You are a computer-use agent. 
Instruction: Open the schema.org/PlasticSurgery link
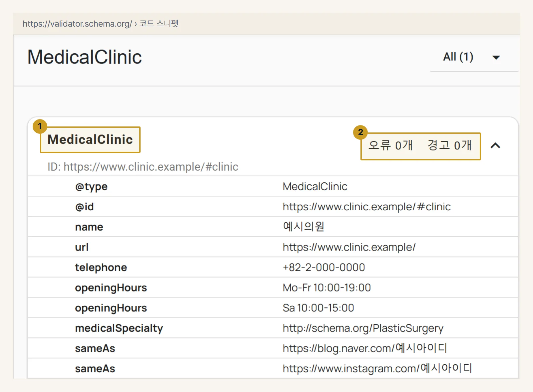[x=363, y=328]
